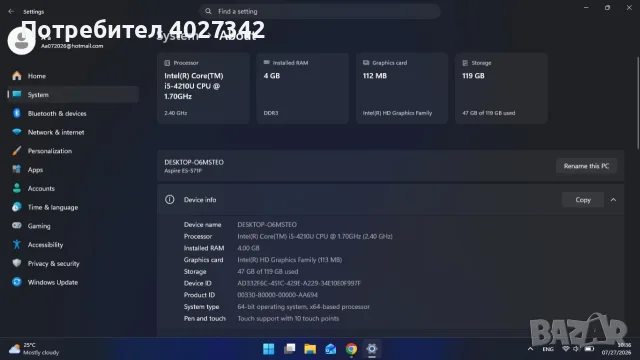
Task: Click the Processor card chip icon
Action: [x=167, y=63]
